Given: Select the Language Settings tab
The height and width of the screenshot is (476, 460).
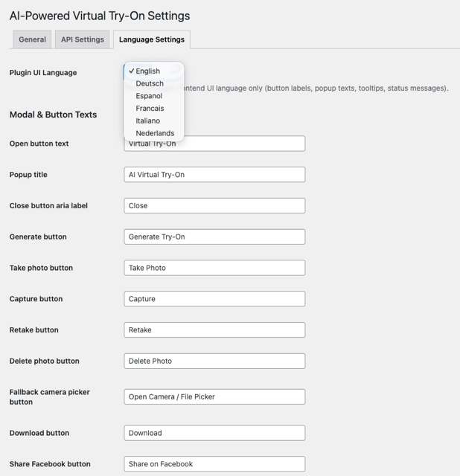Looking at the screenshot, I should click(152, 39).
